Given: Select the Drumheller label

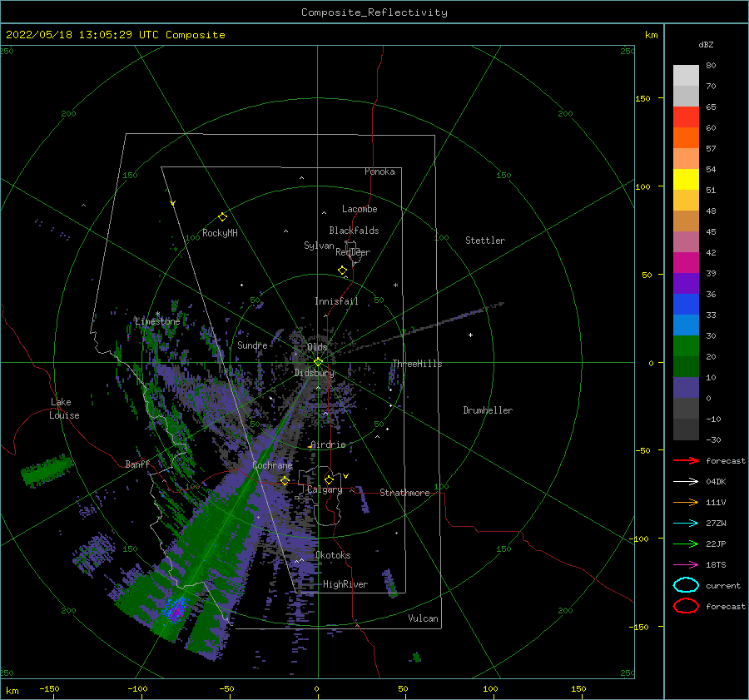Looking at the screenshot, I should pos(488,410).
